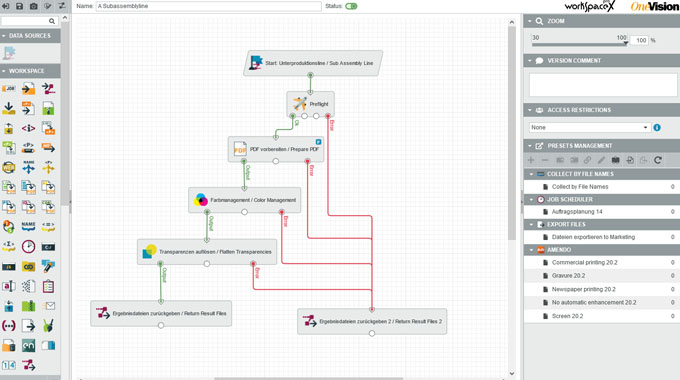
Task: Select the green plug connector module icon
Action: (x=48, y=325)
